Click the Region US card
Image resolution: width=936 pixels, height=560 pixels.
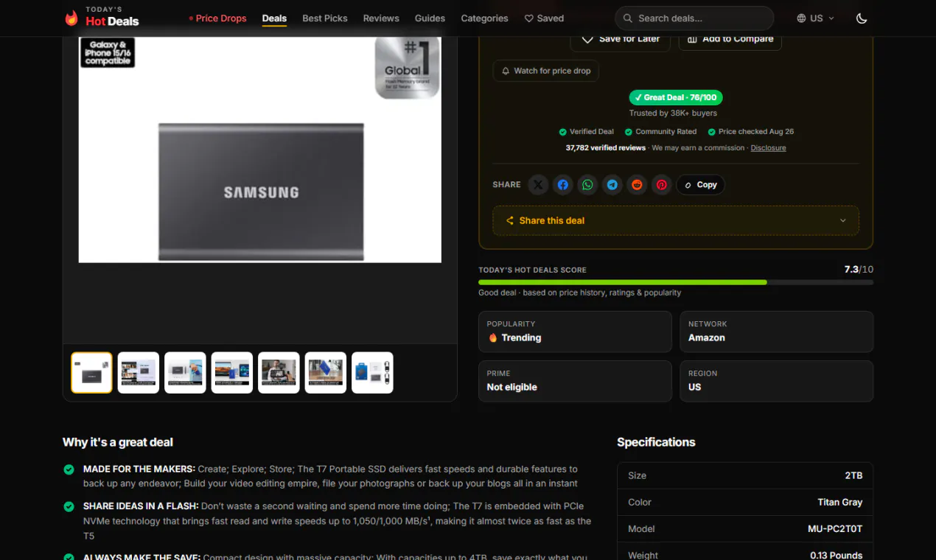(x=776, y=381)
